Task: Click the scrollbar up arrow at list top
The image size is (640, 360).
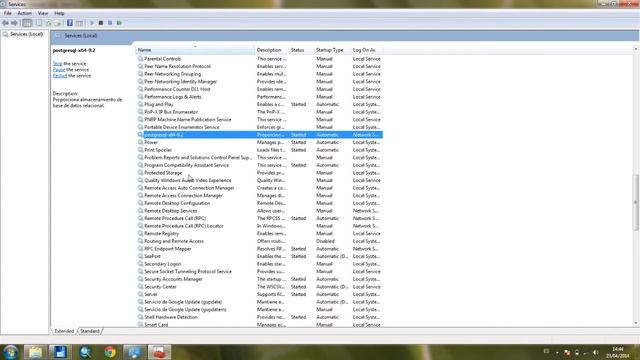Action: (x=636, y=49)
